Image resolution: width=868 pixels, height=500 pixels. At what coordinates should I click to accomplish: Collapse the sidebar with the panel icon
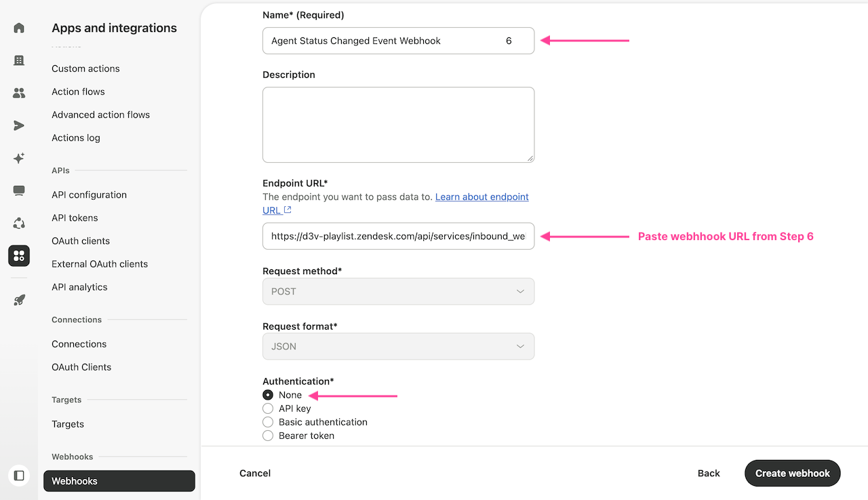tap(19, 476)
